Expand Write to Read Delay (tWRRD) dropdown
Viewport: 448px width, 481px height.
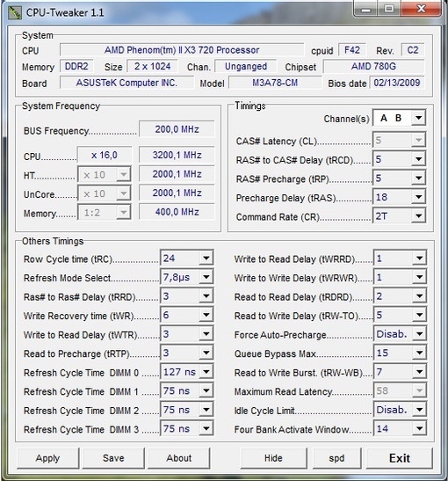pyautogui.click(x=400, y=259)
